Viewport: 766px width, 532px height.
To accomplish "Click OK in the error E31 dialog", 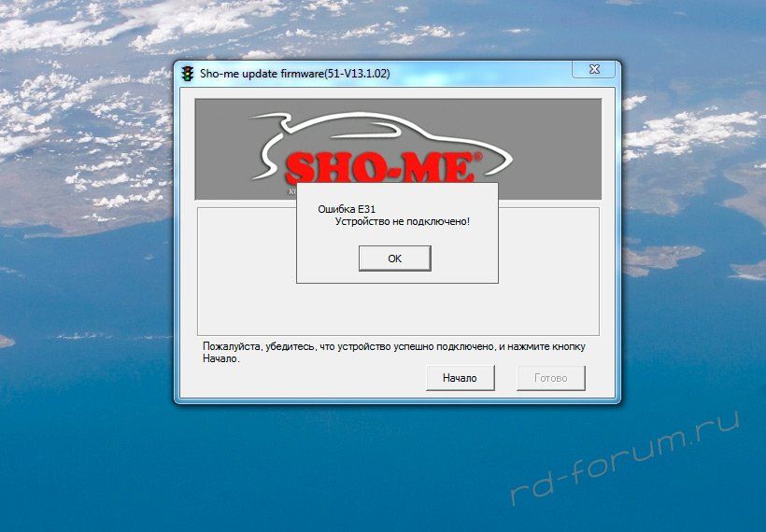I will point(395,259).
